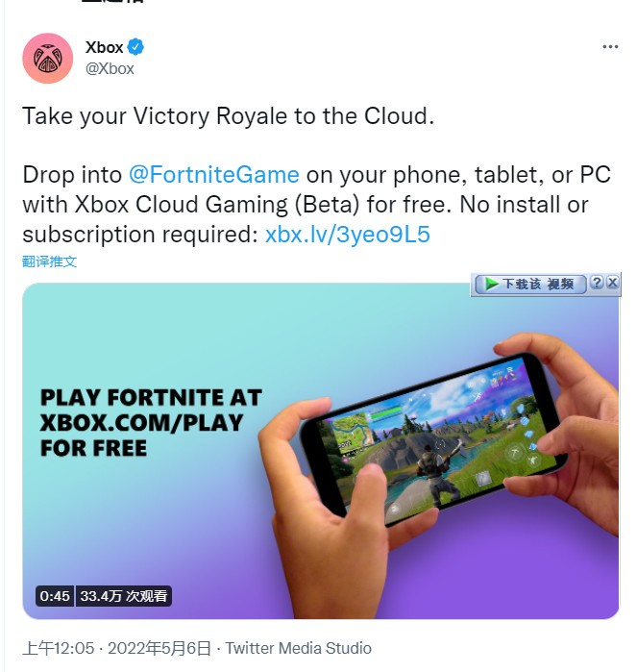
Task: Click the tweet text Take your Victory Royale
Action: click(228, 116)
